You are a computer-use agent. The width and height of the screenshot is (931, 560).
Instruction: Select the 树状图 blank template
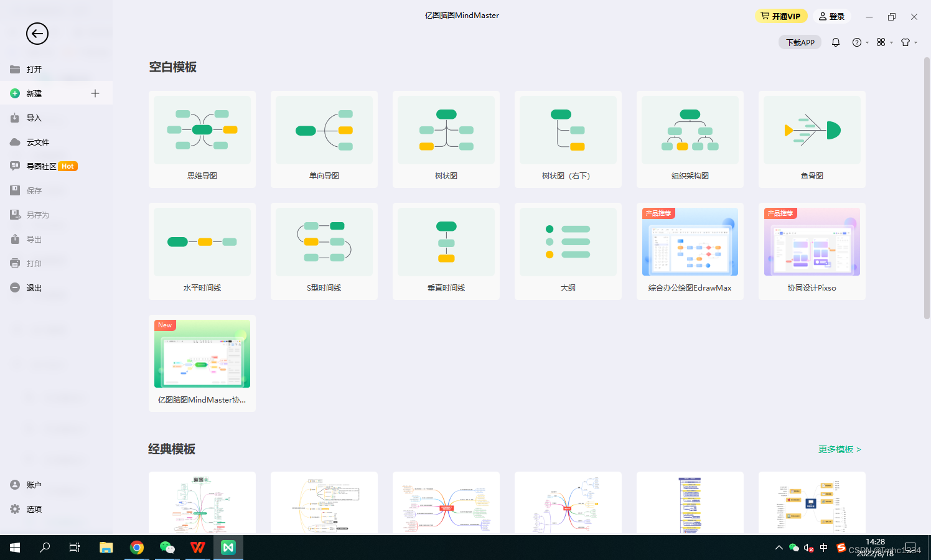tap(446, 139)
